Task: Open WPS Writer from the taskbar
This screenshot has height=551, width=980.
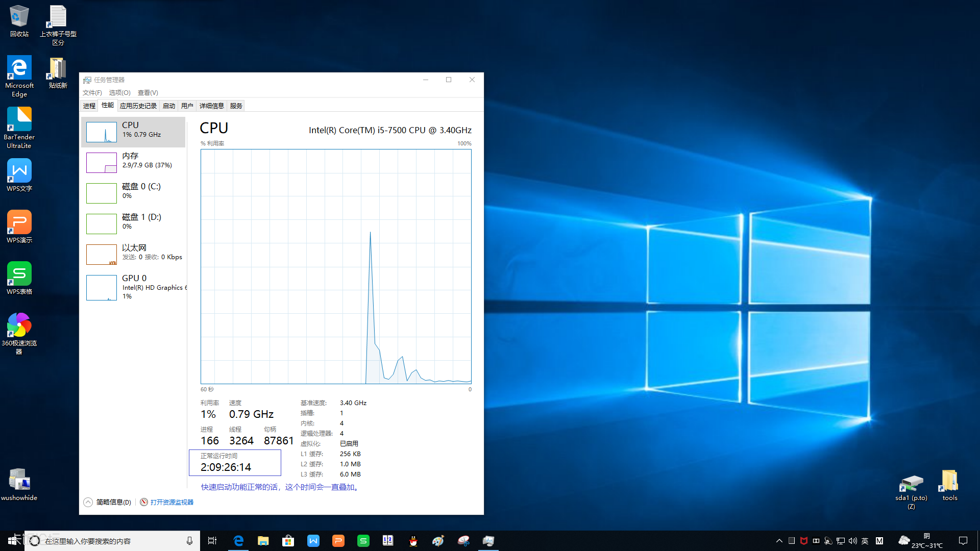Action: 313,541
